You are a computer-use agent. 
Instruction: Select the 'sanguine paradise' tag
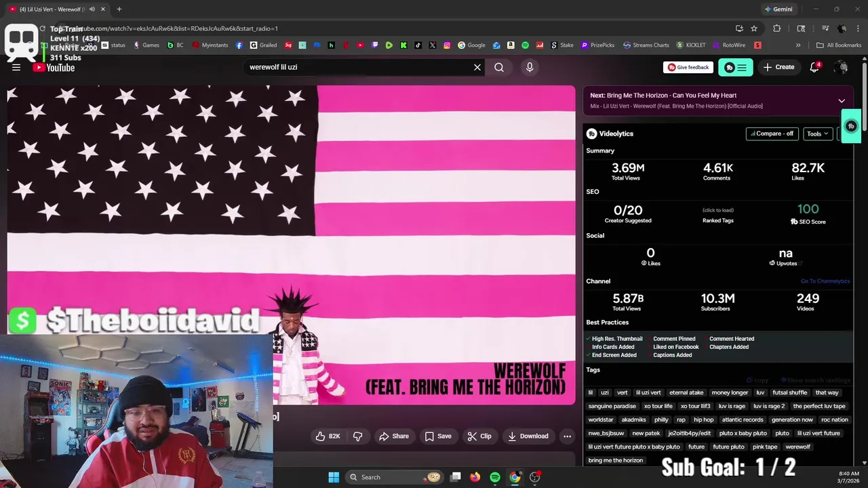pos(612,406)
